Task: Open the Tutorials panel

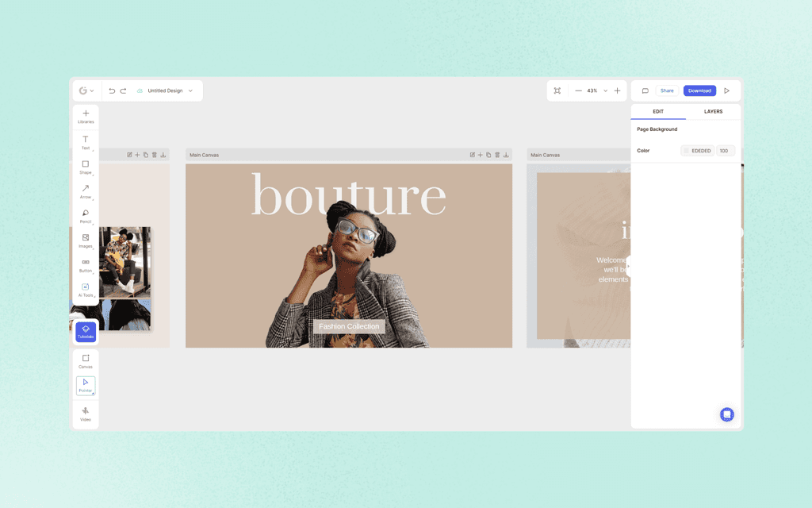Action: (x=85, y=332)
